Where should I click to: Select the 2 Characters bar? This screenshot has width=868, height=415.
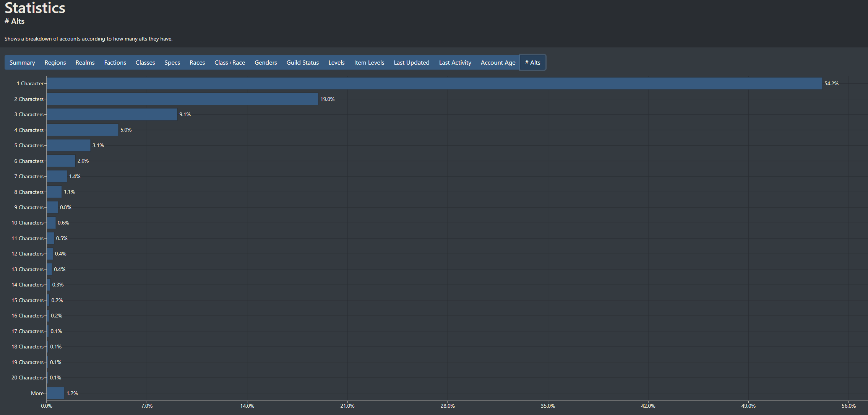(183, 99)
